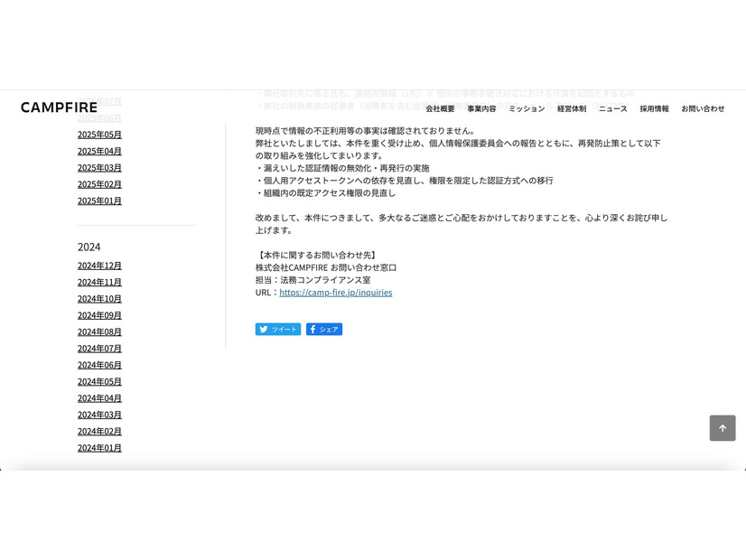This screenshot has width=746, height=560.
Task: Open the 2025年03月 archive link
Action: pyautogui.click(x=99, y=168)
